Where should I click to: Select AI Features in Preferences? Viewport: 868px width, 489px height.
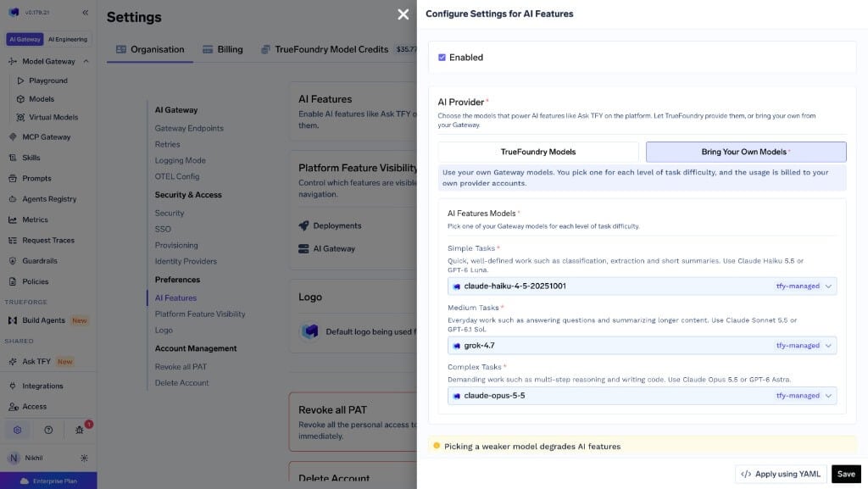(x=175, y=297)
